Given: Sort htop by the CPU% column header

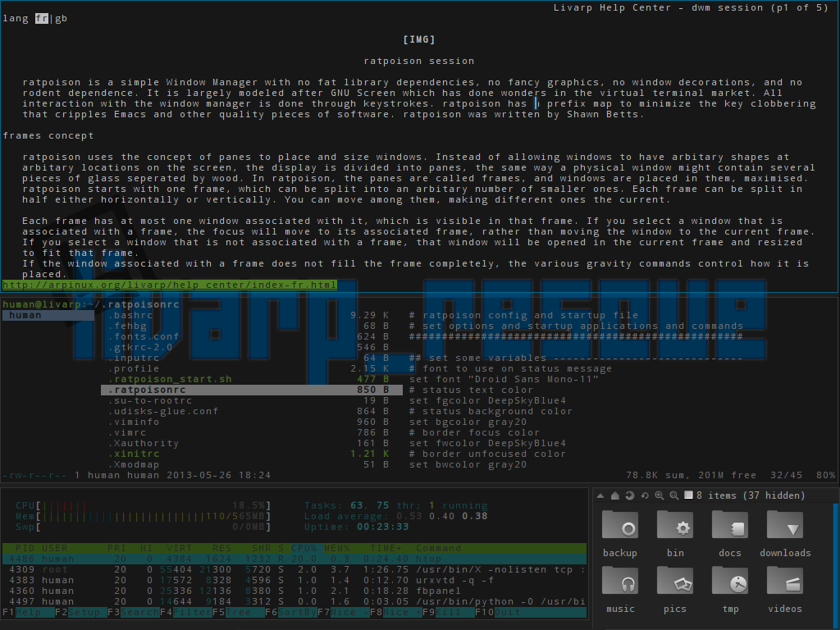Looking at the screenshot, I should tap(304, 548).
